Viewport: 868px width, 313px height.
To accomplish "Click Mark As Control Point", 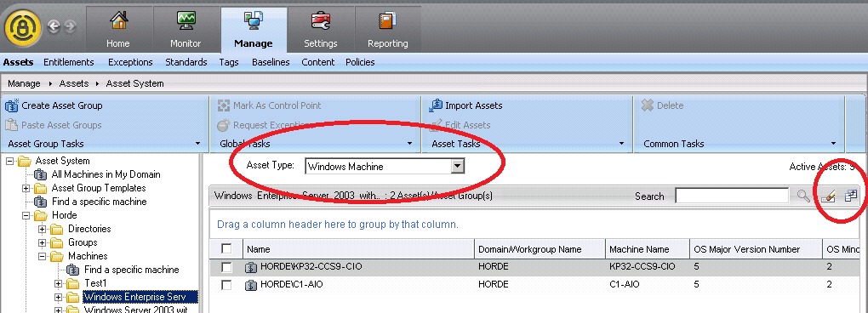I will [269, 105].
